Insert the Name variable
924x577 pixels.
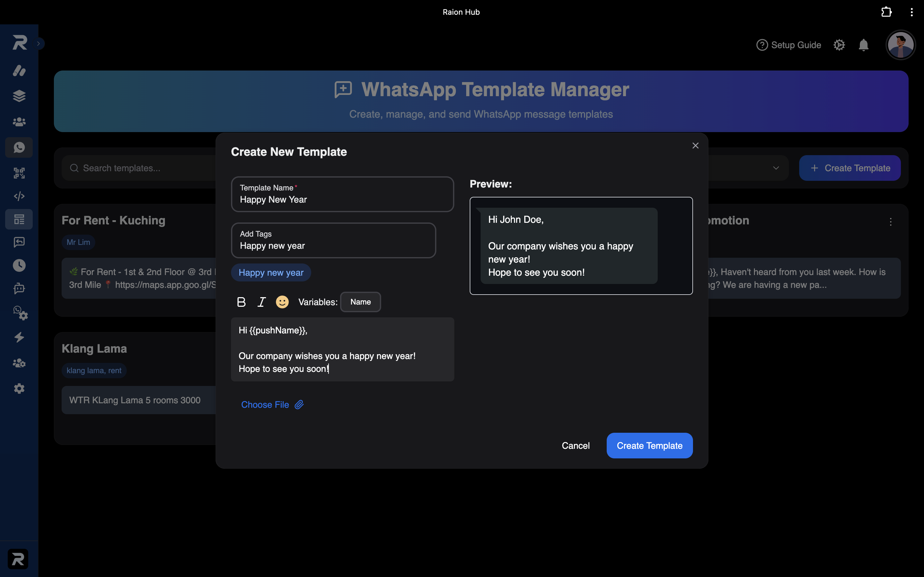coord(360,302)
